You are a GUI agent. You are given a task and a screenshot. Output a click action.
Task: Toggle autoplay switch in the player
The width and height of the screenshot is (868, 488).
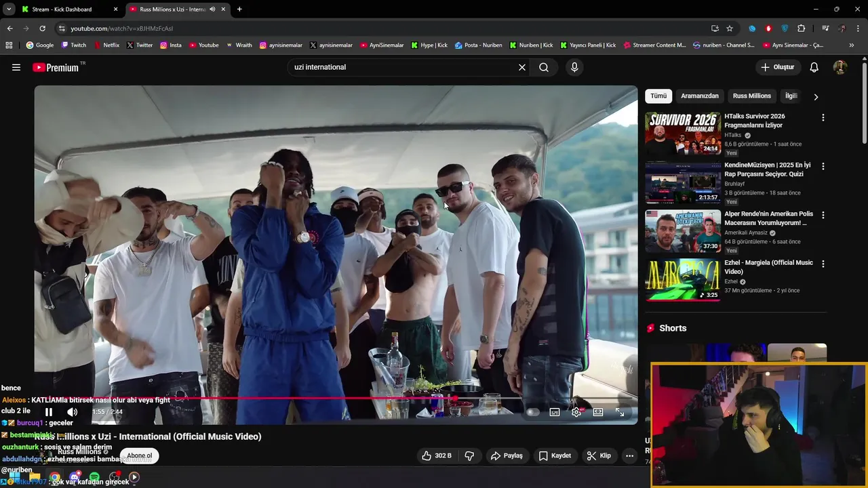(x=533, y=412)
